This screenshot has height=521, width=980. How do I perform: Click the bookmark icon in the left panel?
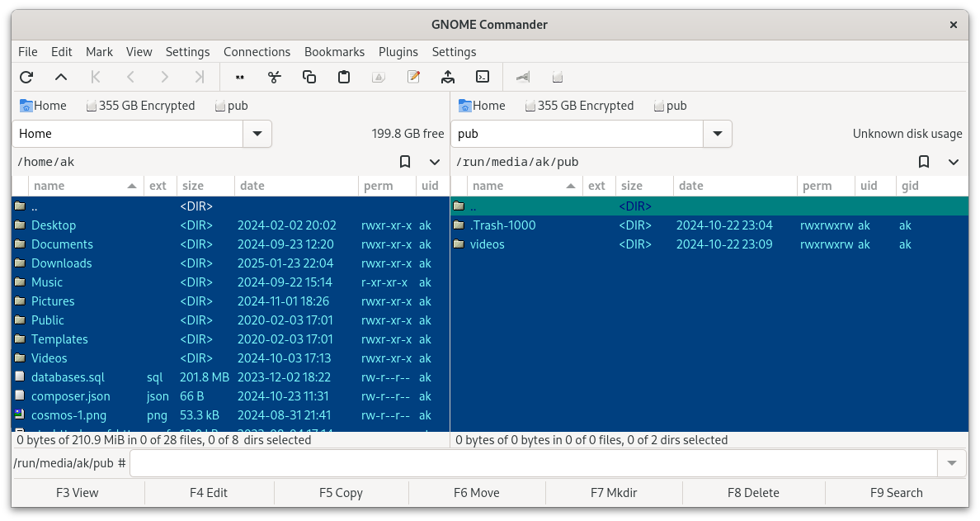pos(405,162)
